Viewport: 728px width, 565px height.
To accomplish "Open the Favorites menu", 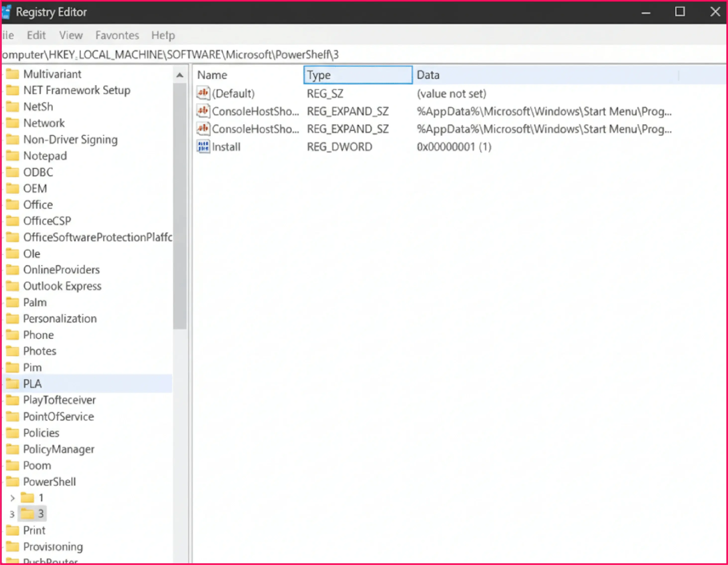I will click(x=117, y=35).
